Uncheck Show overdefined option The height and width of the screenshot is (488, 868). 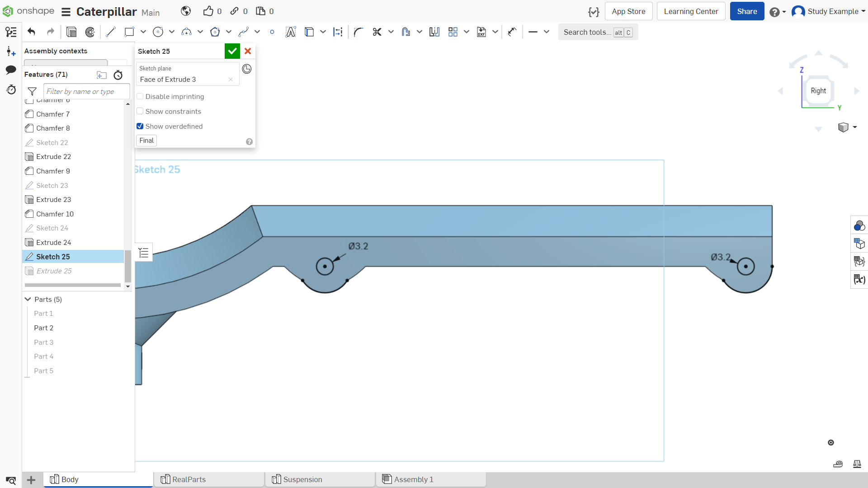(140, 126)
